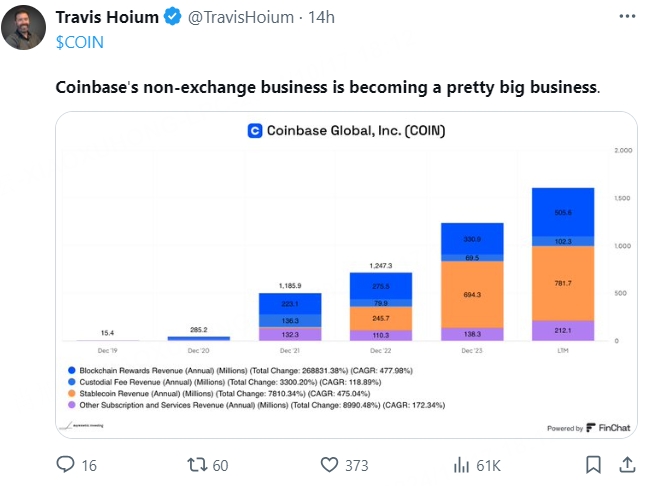
Task: Click the share upload icon
Action: click(x=627, y=465)
